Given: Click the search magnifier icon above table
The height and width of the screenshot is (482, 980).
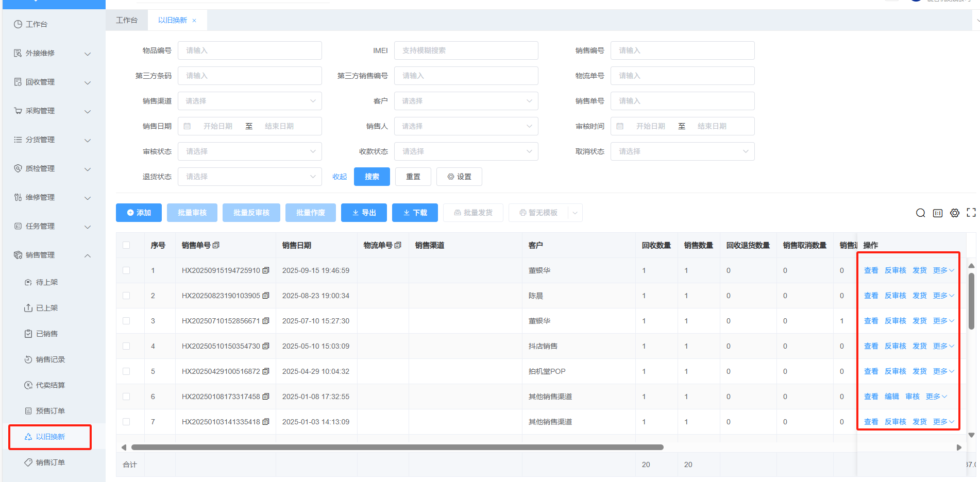Looking at the screenshot, I should click(x=920, y=213).
